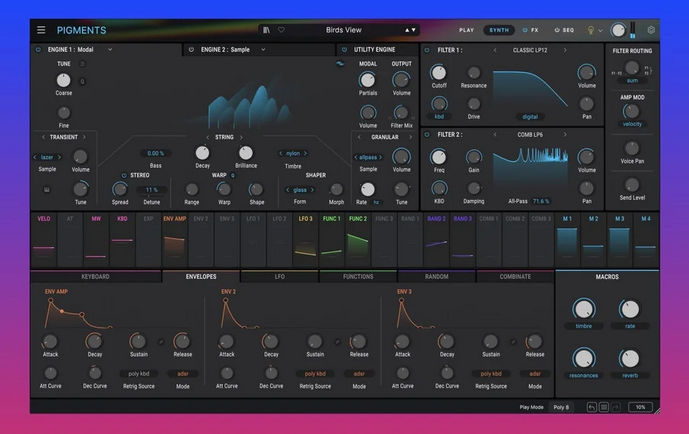
Task: Click the Detune 11 % value field
Action: [x=152, y=190]
